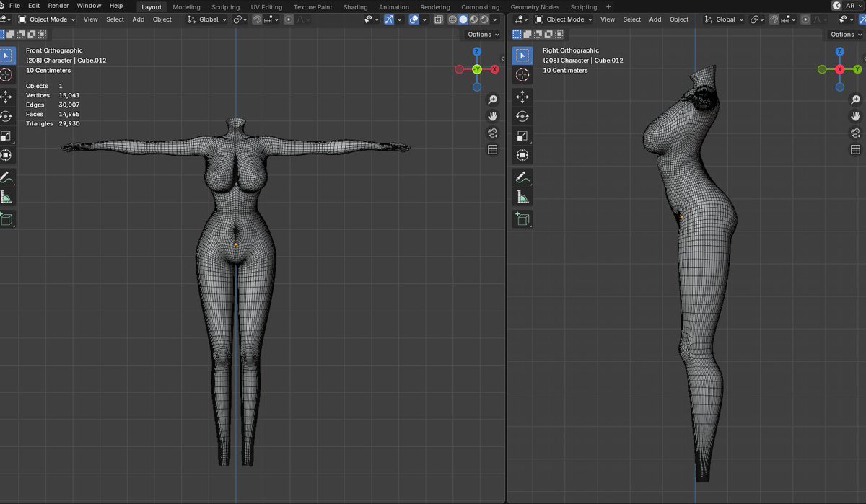Switch left viewport to rendered shading
The image size is (866, 504).
tap(484, 19)
